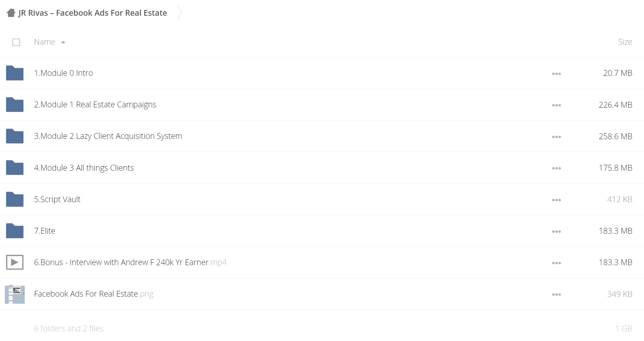Sort files by Name column
This screenshot has height=341, width=644.
[x=45, y=42]
